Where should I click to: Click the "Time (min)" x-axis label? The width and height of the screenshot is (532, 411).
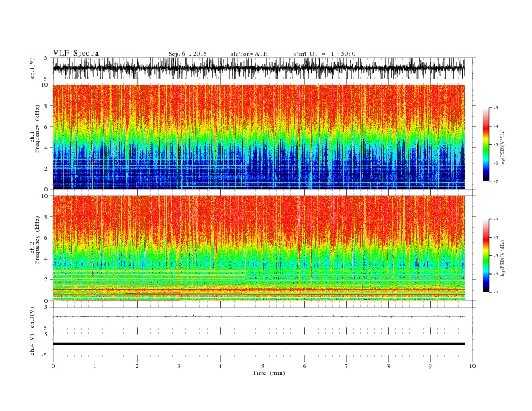click(x=269, y=373)
